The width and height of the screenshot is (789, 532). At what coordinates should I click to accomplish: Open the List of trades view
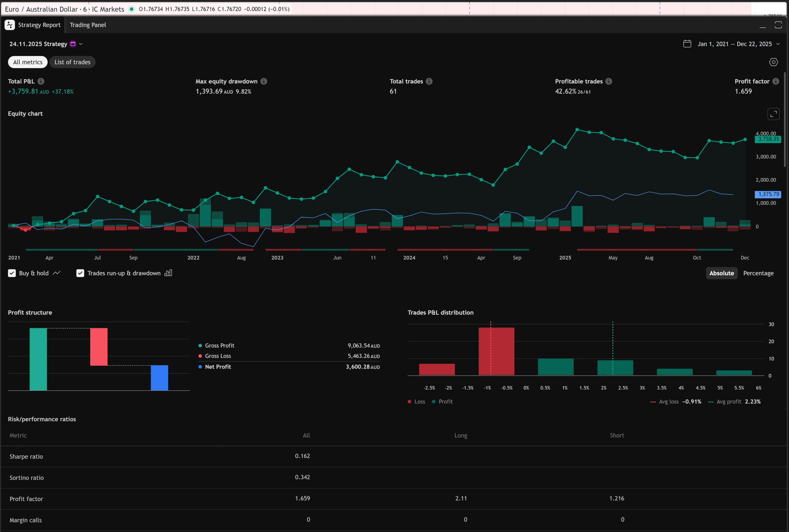click(72, 62)
